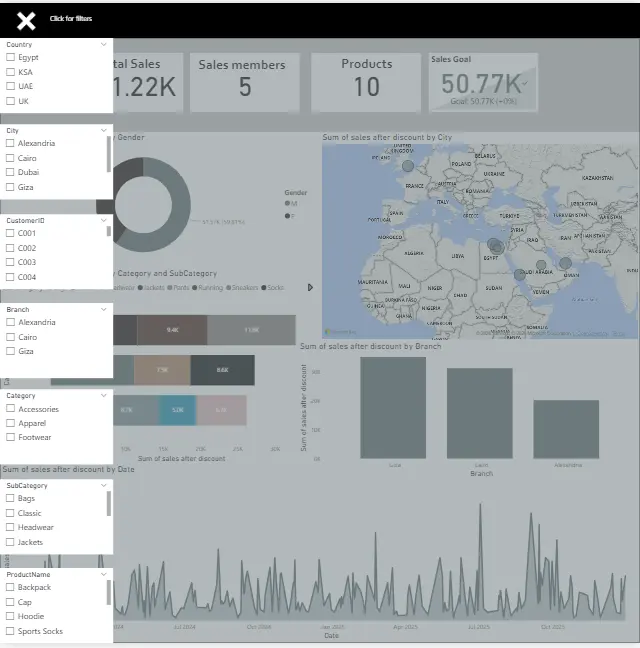
Task: Select Alexandria in Branch filter
Action: coord(11,322)
